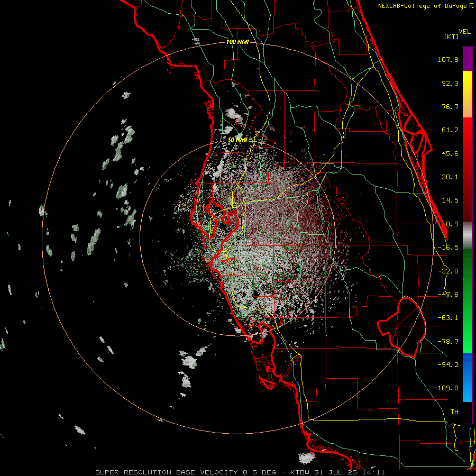Click the SUPER-RESOLUTION BASE VELOCITY caption
The width and height of the screenshot is (476, 476).
click(167, 472)
